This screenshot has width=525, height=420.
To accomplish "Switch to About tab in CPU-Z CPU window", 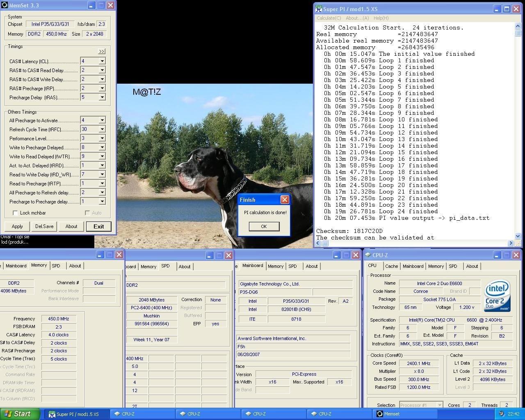I will [x=472, y=266].
